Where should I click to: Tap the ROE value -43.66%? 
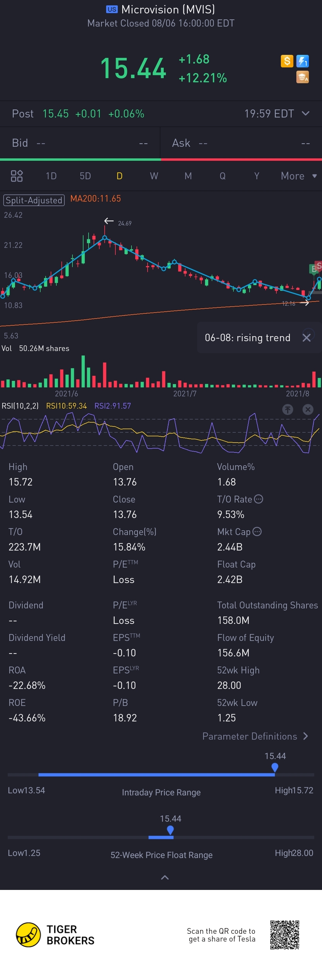27,718
